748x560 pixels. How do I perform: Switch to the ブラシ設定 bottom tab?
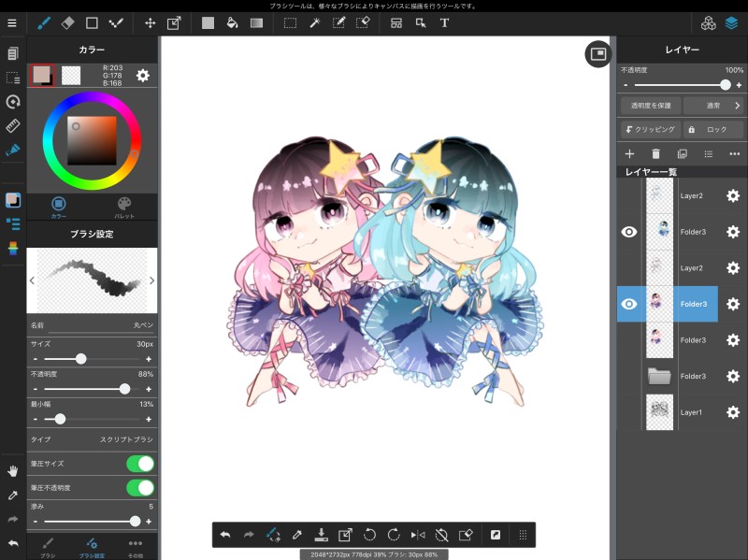92,548
